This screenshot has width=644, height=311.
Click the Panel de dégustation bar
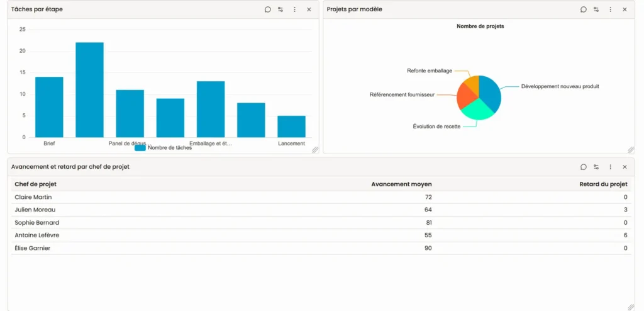(x=130, y=113)
